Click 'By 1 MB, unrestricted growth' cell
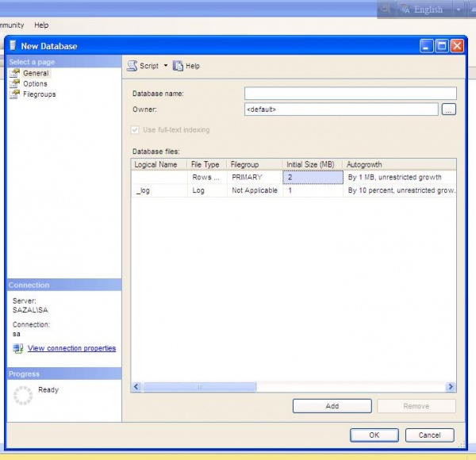The width and height of the screenshot is (476, 460). 400,177
